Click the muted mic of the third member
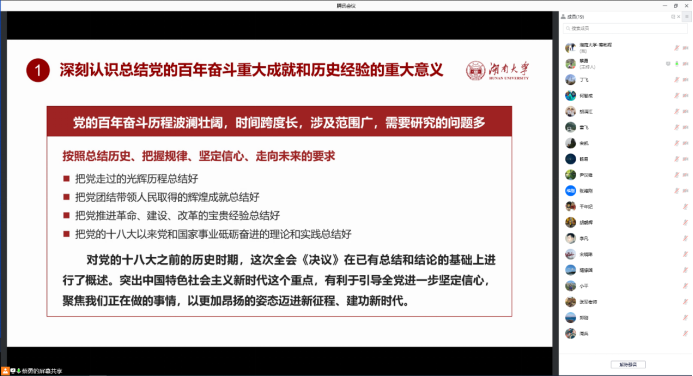 coord(676,80)
